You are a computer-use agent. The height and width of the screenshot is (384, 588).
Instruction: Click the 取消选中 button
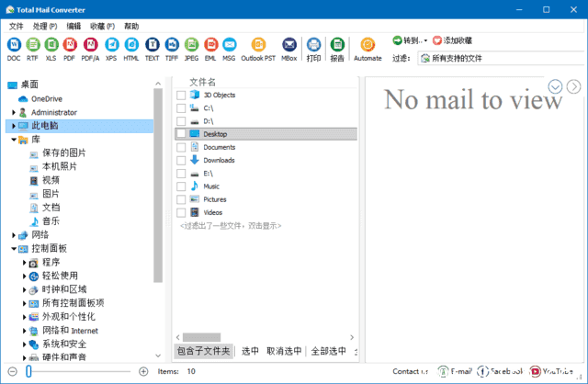coord(284,351)
